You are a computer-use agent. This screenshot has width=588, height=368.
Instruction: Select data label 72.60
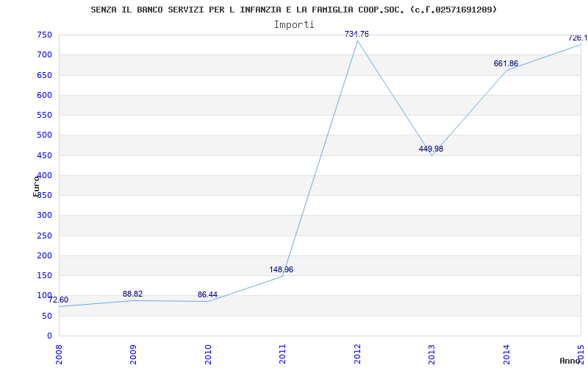(58, 300)
